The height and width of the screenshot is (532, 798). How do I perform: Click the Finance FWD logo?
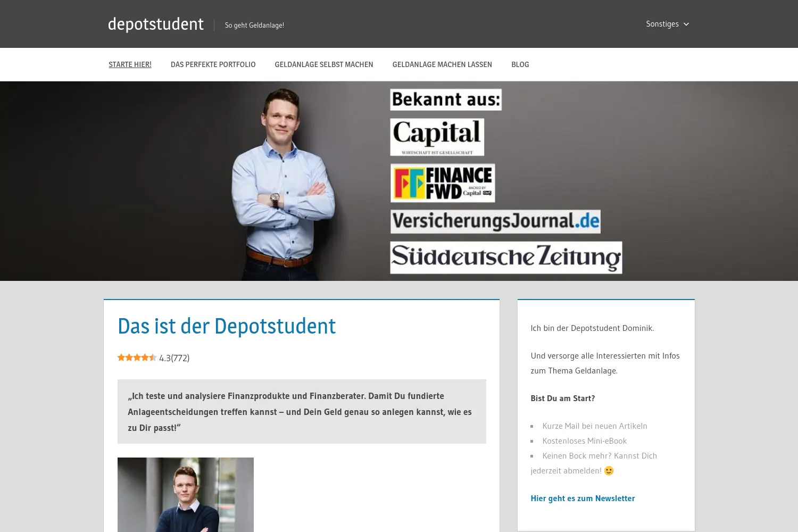[x=443, y=183]
